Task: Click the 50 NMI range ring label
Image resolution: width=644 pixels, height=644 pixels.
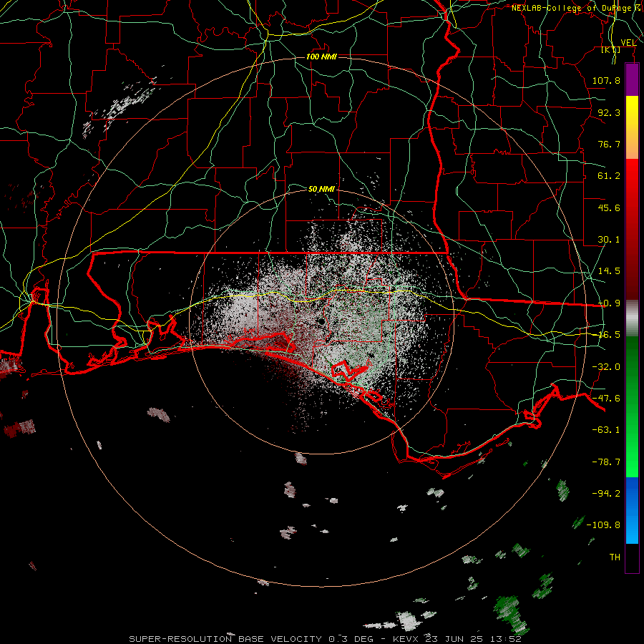Action: point(321,190)
